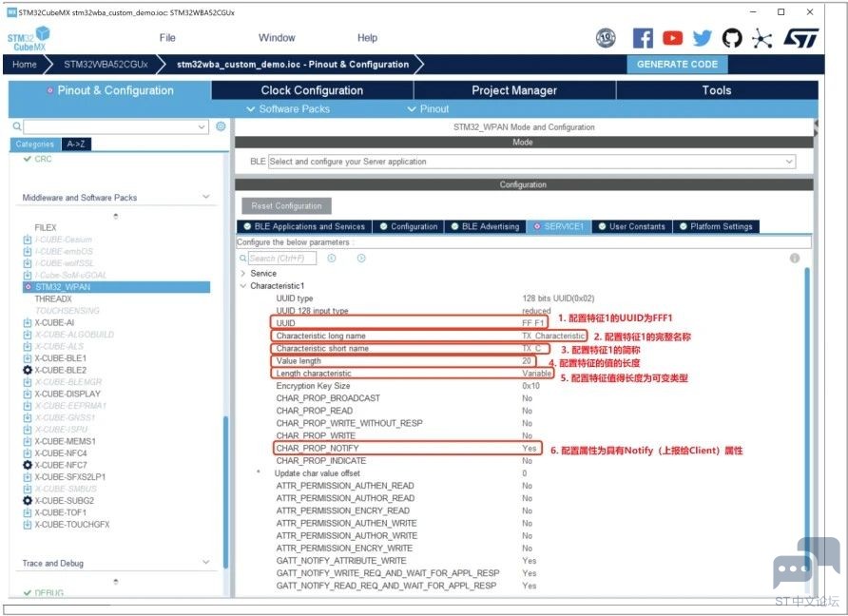Open the Software Packs dropdown
This screenshot has width=848, height=616.
(288, 108)
